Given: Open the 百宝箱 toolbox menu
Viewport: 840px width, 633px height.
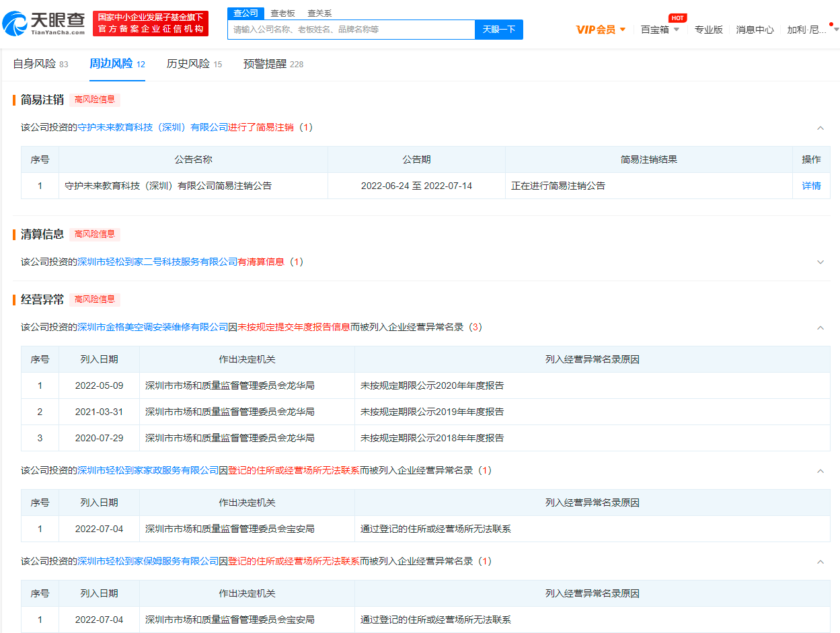Looking at the screenshot, I should [x=660, y=30].
